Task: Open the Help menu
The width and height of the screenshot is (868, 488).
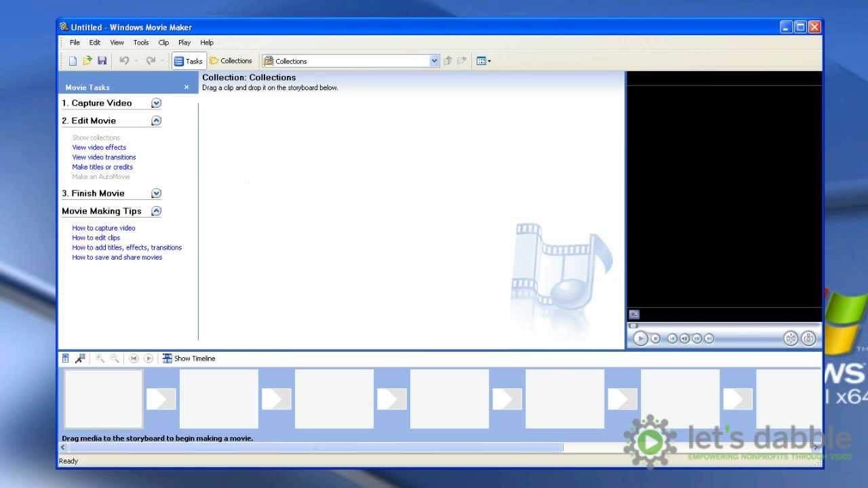Action: pos(207,43)
